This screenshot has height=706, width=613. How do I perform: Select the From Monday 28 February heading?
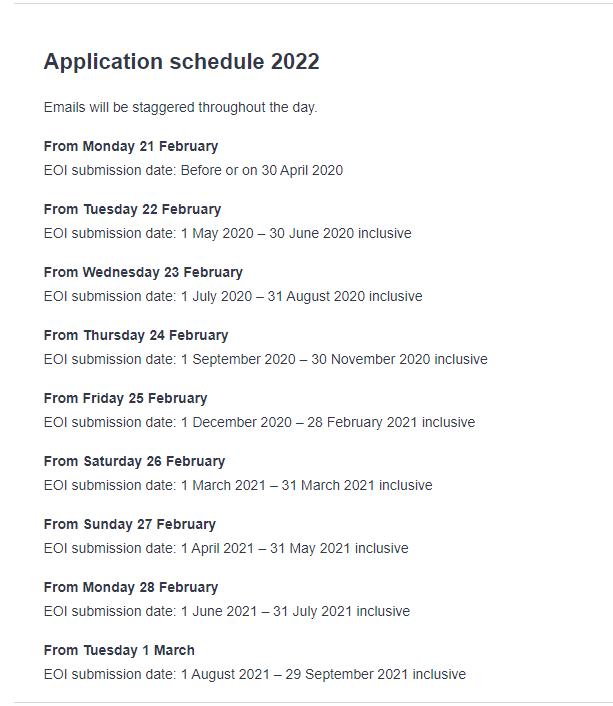click(131, 588)
